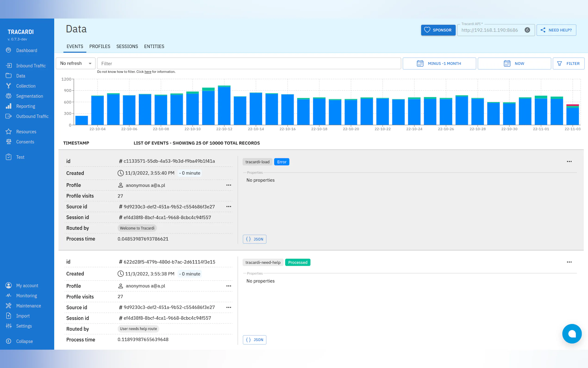Follow the 'here' filter information link

pos(148,72)
